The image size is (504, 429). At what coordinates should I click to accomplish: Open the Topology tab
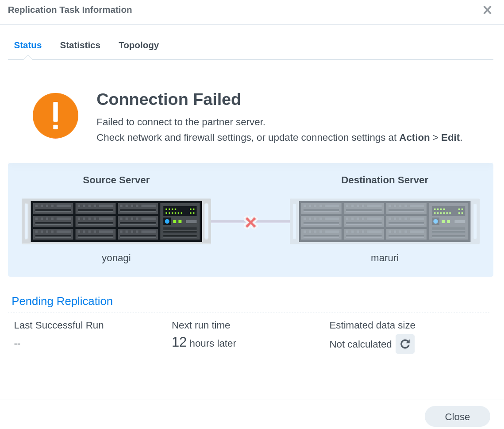pyautogui.click(x=139, y=45)
